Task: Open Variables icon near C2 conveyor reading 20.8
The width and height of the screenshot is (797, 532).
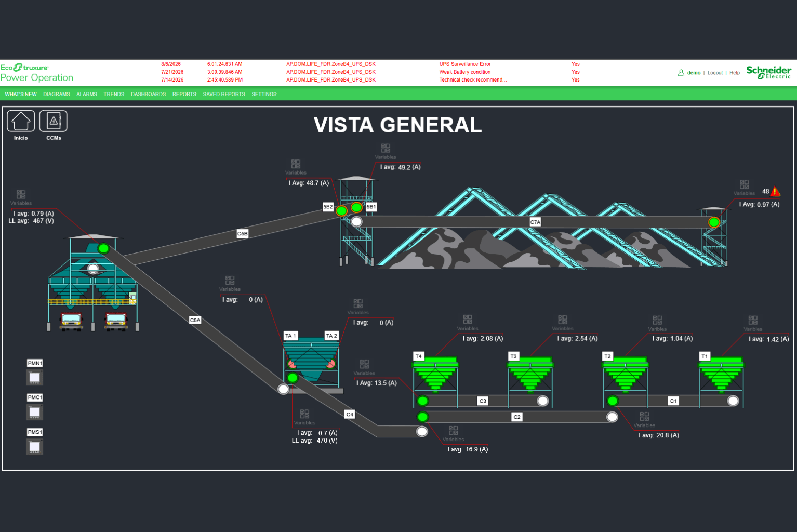Action: click(x=644, y=417)
